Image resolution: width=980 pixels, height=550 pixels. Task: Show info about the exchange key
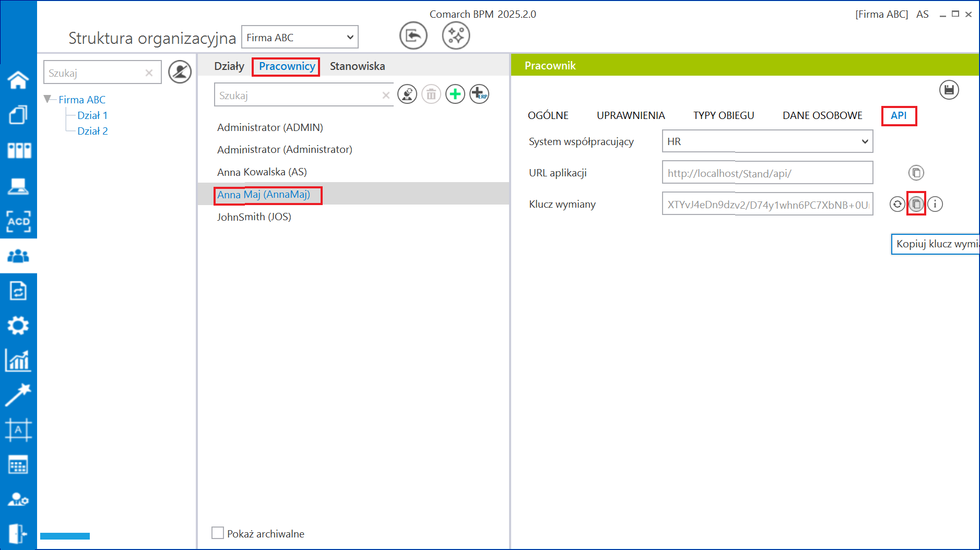click(935, 204)
